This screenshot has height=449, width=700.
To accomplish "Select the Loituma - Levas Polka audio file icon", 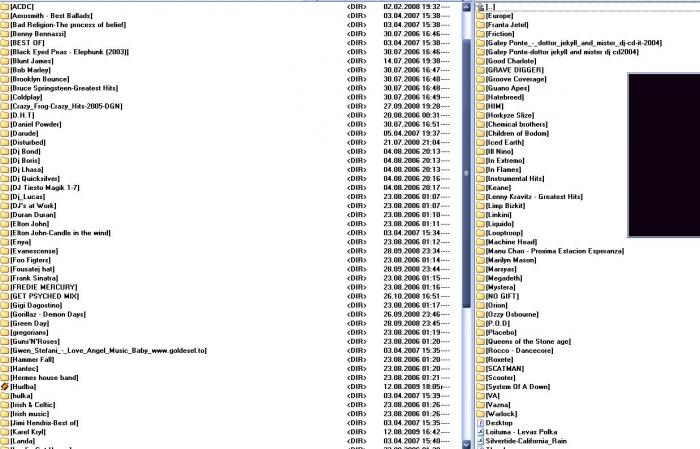I will pos(478,431).
